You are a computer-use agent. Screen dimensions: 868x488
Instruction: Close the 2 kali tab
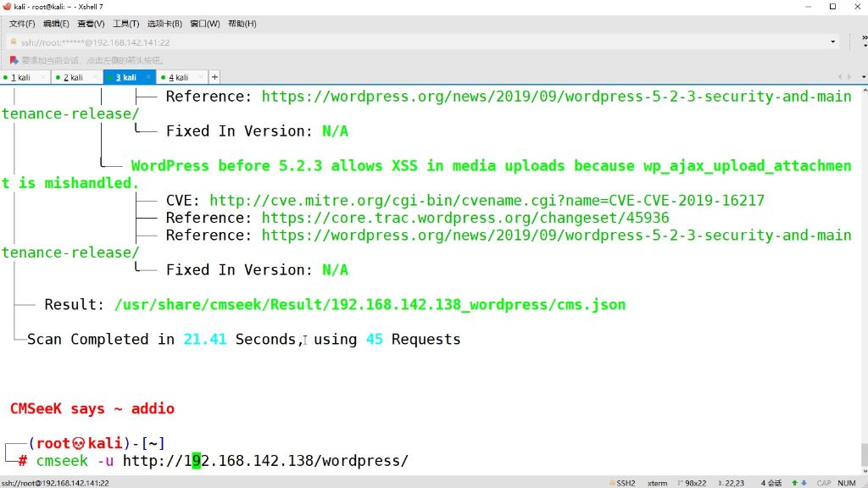tap(95, 77)
